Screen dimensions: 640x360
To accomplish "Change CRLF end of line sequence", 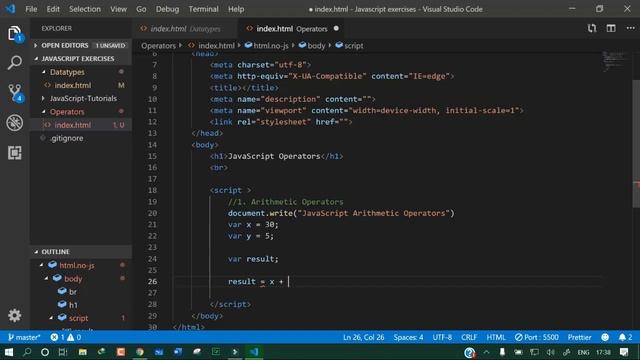I will [469, 338].
